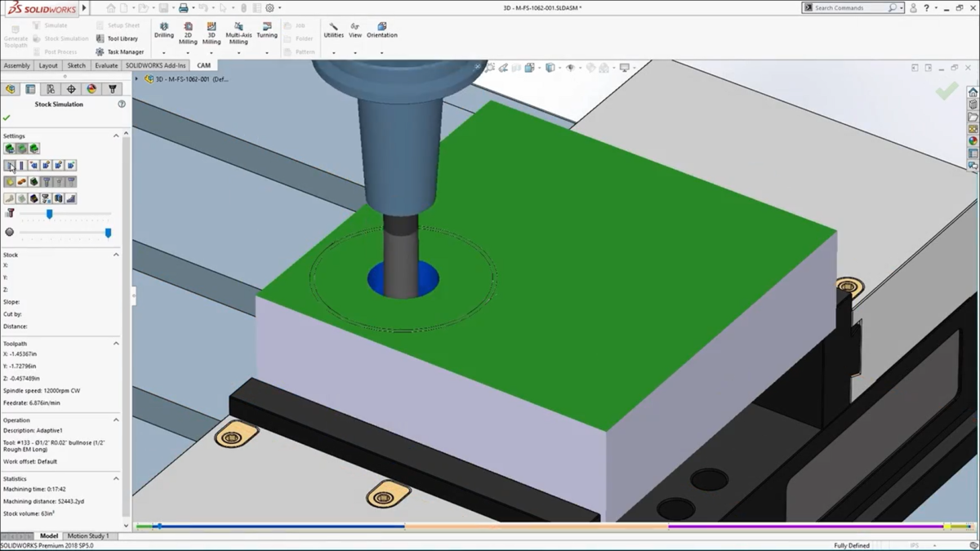Click the Turning icon

267,26
